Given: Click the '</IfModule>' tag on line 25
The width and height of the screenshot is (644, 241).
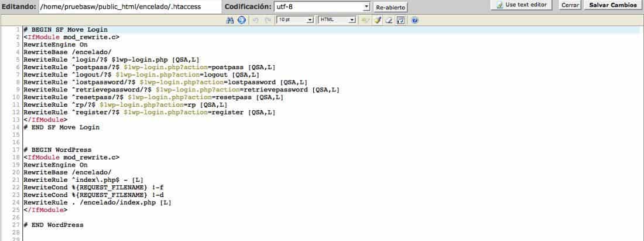Looking at the screenshot, I should point(46,210).
